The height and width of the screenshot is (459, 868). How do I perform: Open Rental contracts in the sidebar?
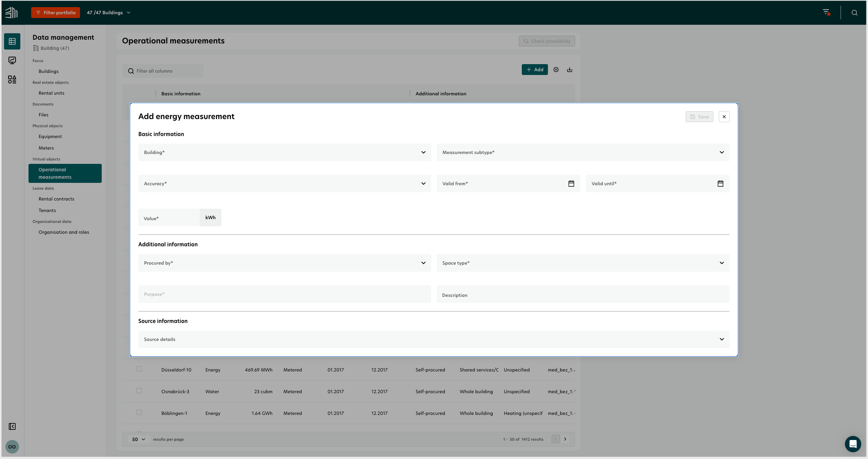[x=56, y=199]
